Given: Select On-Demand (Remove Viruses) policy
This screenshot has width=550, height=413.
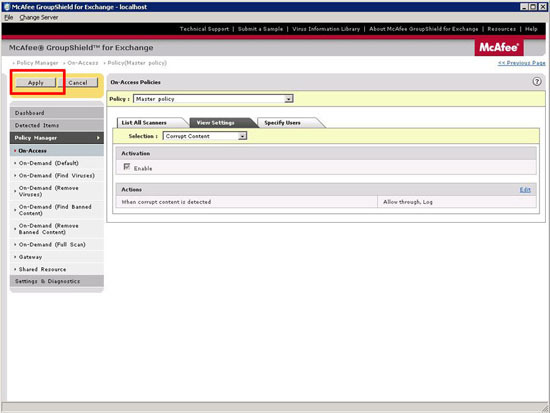Looking at the screenshot, I should [x=57, y=191].
